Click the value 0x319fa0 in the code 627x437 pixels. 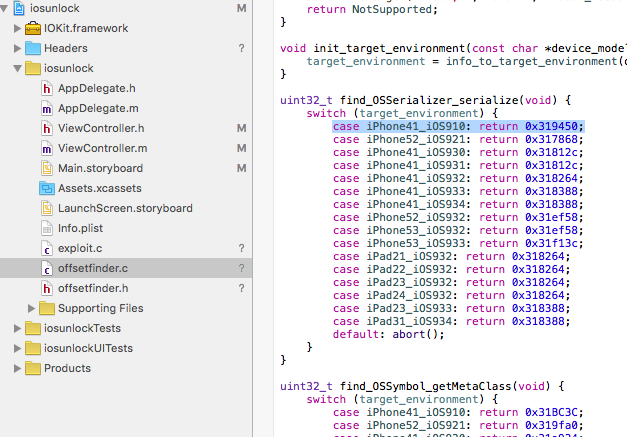[x=551, y=425]
